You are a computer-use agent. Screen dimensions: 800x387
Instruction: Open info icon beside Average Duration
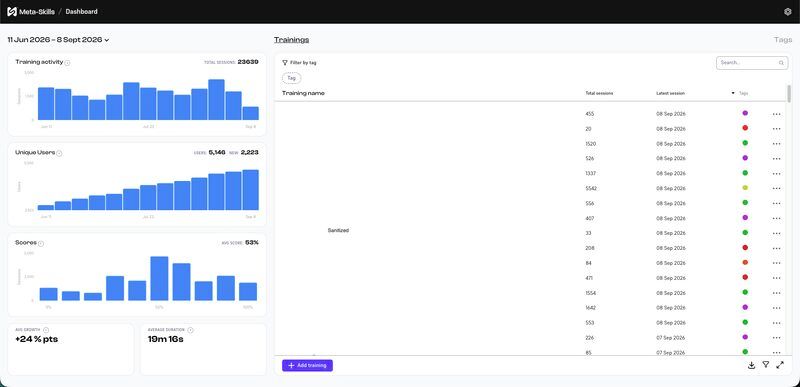click(190, 330)
